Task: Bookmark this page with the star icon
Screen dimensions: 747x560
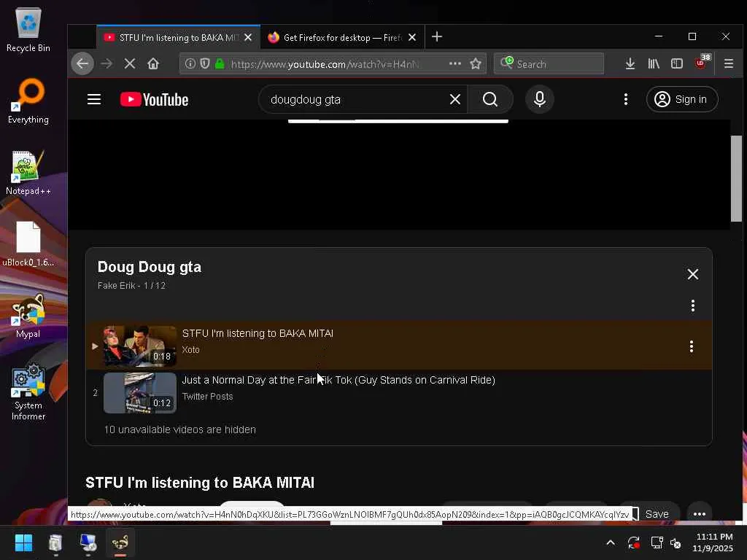Action: (x=476, y=63)
